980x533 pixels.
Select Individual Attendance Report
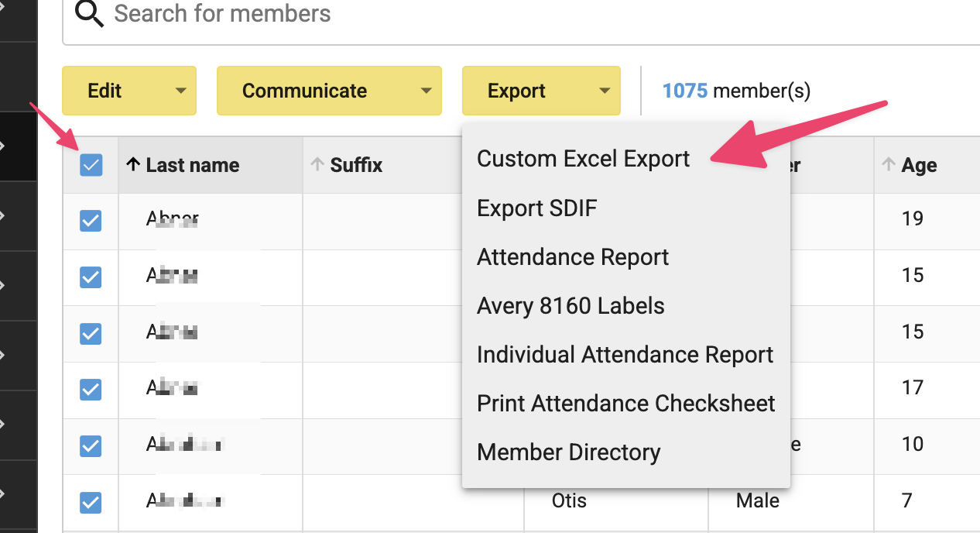[x=625, y=354]
